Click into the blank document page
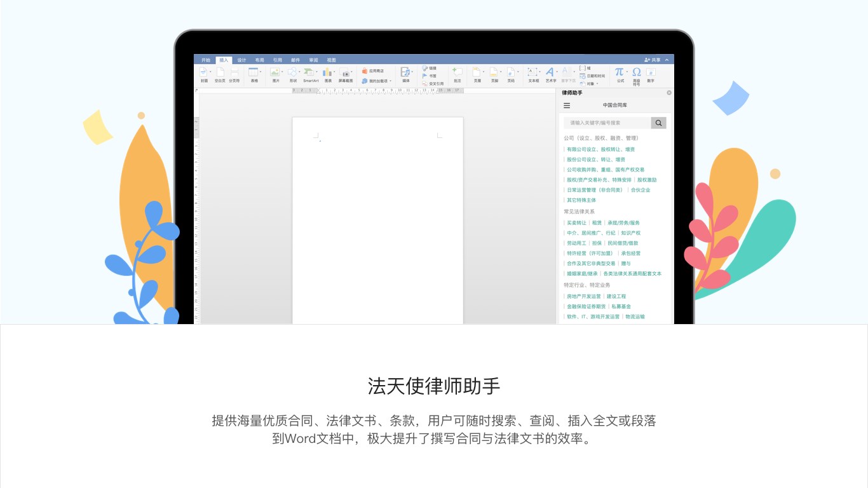868x488 pixels. (377, 220)
